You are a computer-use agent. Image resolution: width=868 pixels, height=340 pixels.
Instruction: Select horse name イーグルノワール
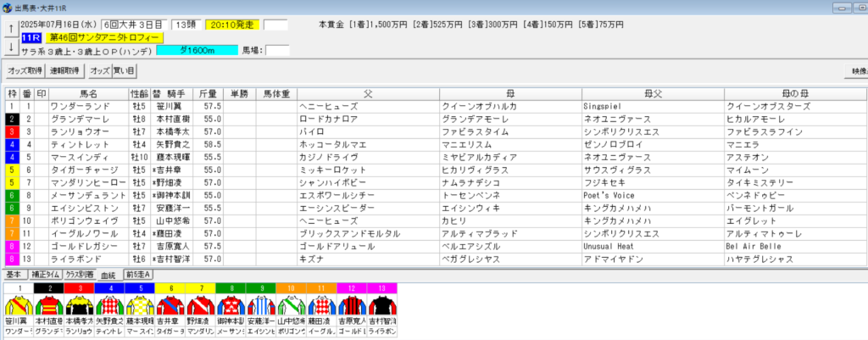(x=84, y=234)
